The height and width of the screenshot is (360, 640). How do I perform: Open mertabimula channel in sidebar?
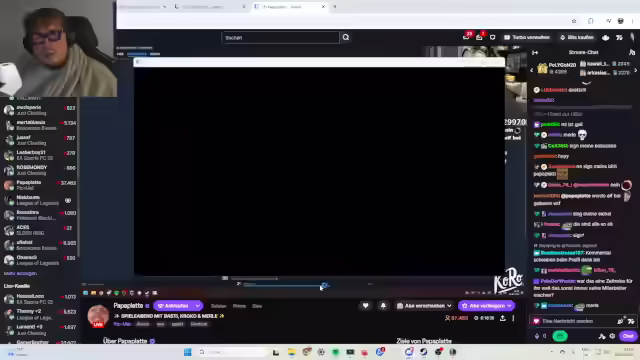pos(40,125)
